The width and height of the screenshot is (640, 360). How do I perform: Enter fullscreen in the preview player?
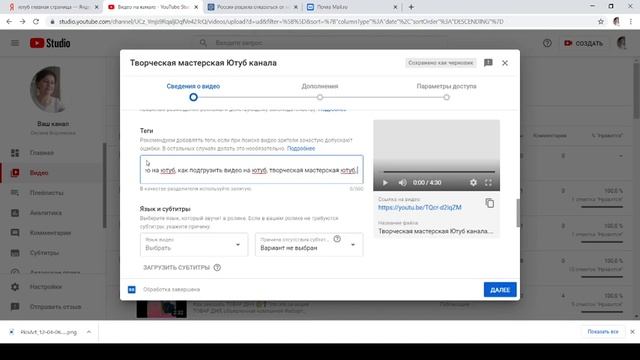click(488, 182)
